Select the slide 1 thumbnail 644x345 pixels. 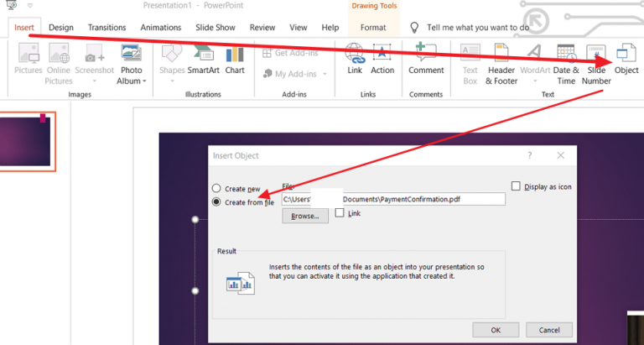click(25, 142)
